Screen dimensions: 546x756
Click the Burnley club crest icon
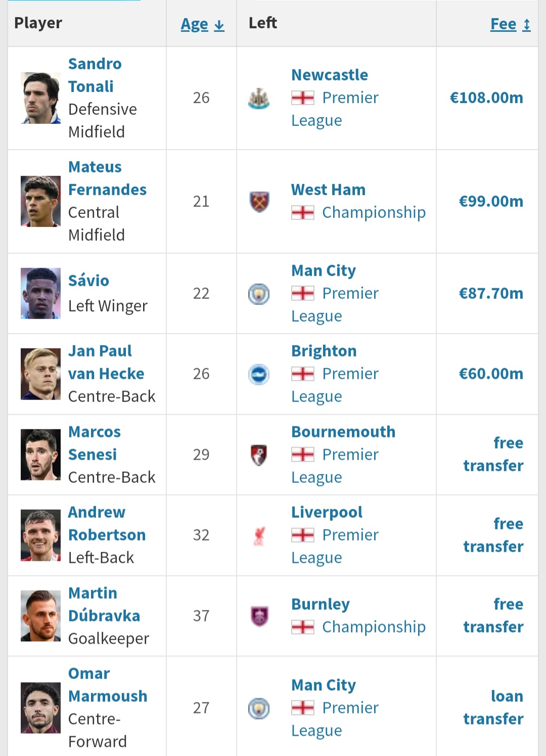point(259,616)
